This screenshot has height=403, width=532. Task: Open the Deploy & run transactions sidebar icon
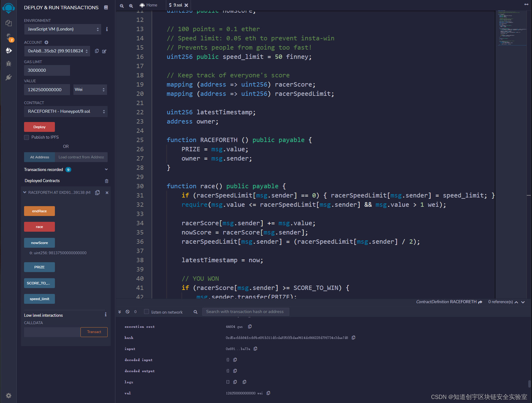(9, 51)
